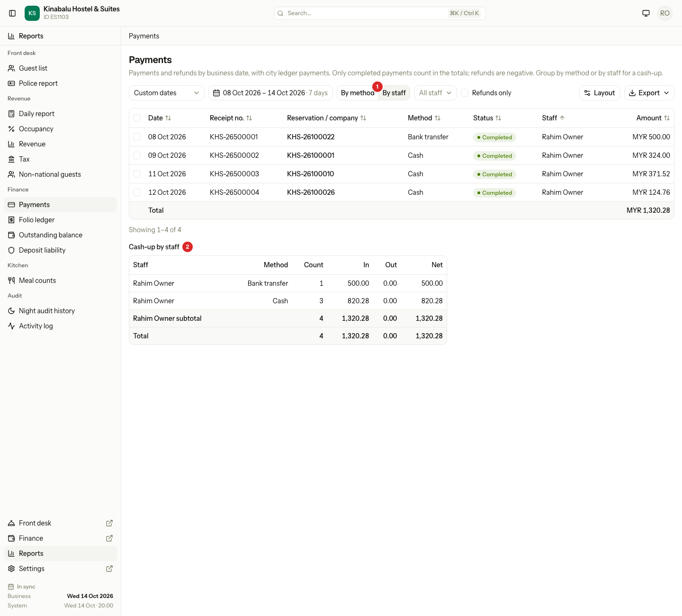Click the MYR 371.52 amount cell
This screenshot has width=682, height=616.
tap(651, 174)
